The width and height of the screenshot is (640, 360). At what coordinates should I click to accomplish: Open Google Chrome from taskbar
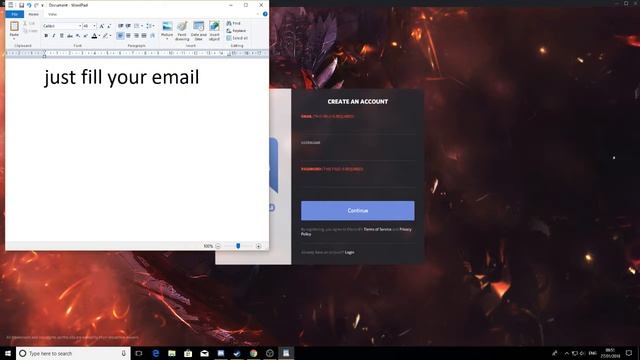253,353
